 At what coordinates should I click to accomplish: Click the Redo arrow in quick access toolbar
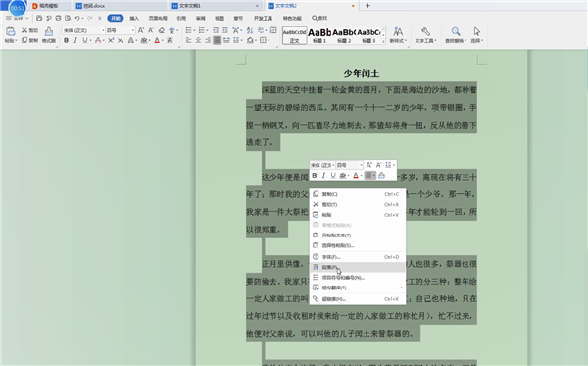(x=89, y=18)
